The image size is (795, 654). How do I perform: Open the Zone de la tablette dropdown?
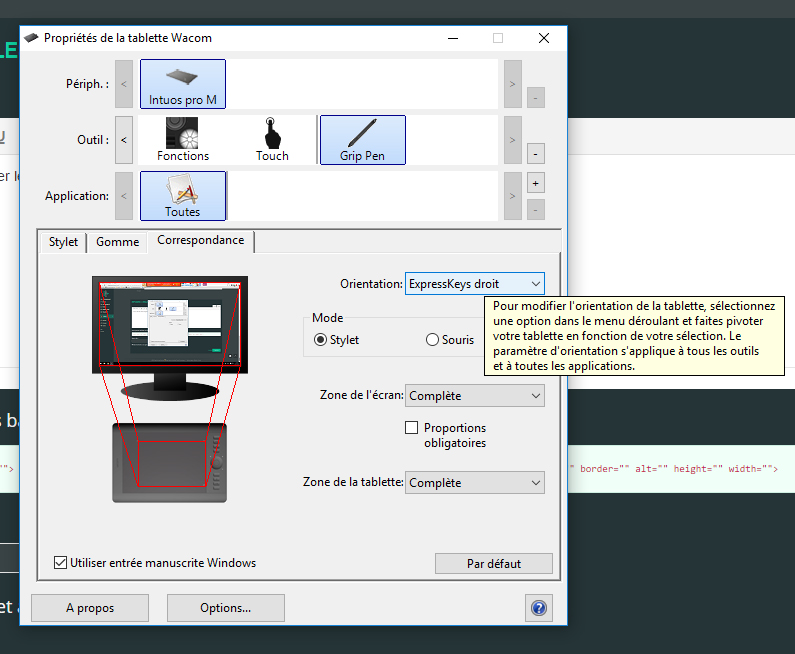[475, 483]
